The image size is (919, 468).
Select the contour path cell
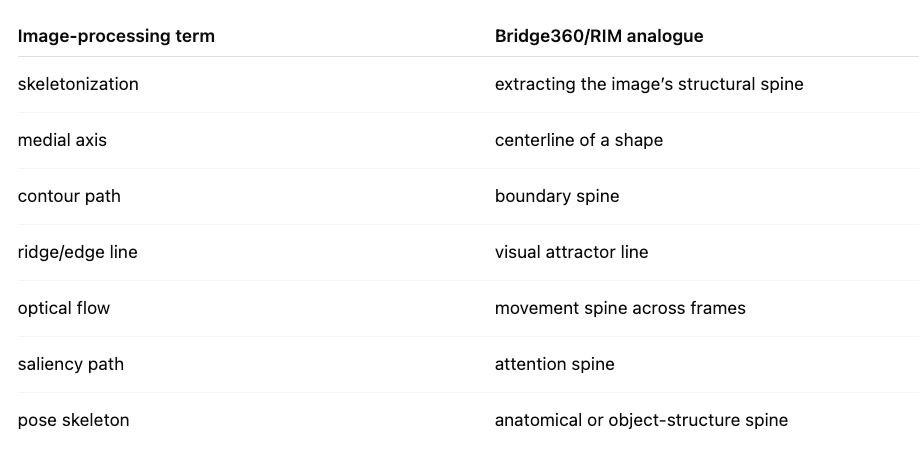click(69, 196)
